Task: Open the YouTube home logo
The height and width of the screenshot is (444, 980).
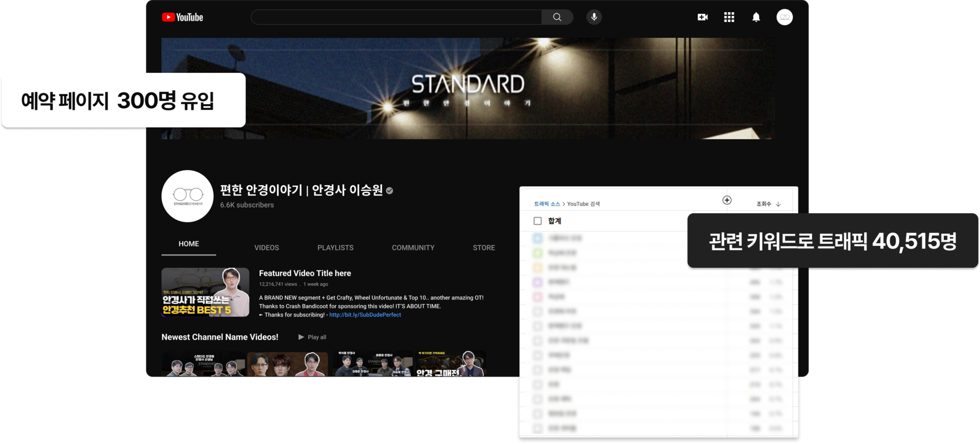Action: tap(182, 17)
